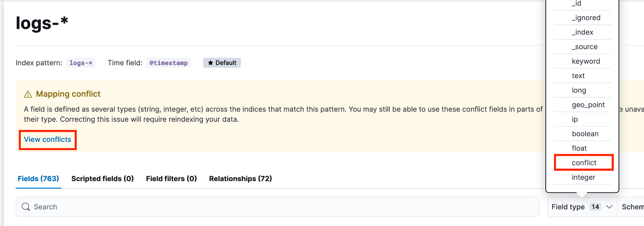This screenshot has height=226, width=644.
Task: Click the Field type filter button
Action: 582,207
